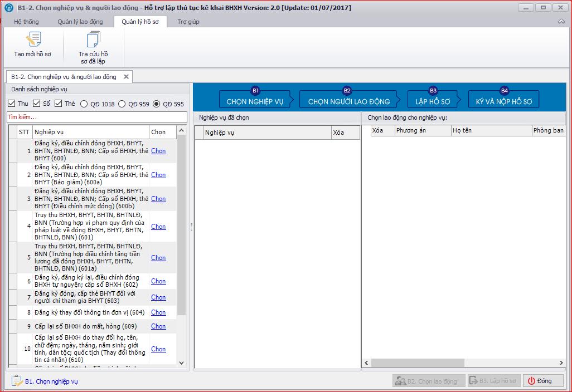Select the B3 Lập hồ sơ step banner
The height and width of the screenshot is (392, 572).
point(433,99)
